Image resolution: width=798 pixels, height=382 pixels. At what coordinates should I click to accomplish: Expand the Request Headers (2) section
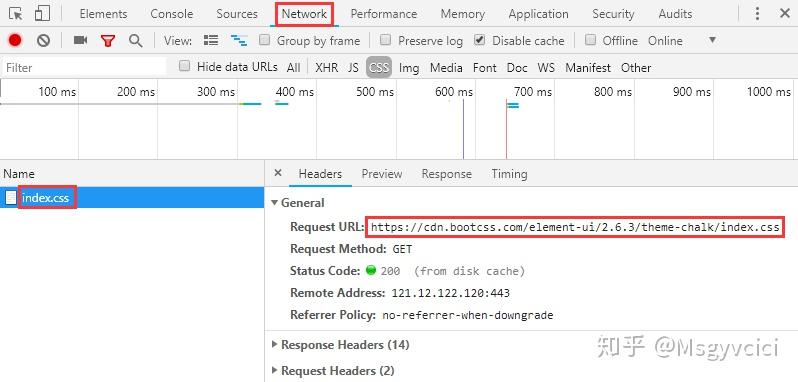[333, 371]
